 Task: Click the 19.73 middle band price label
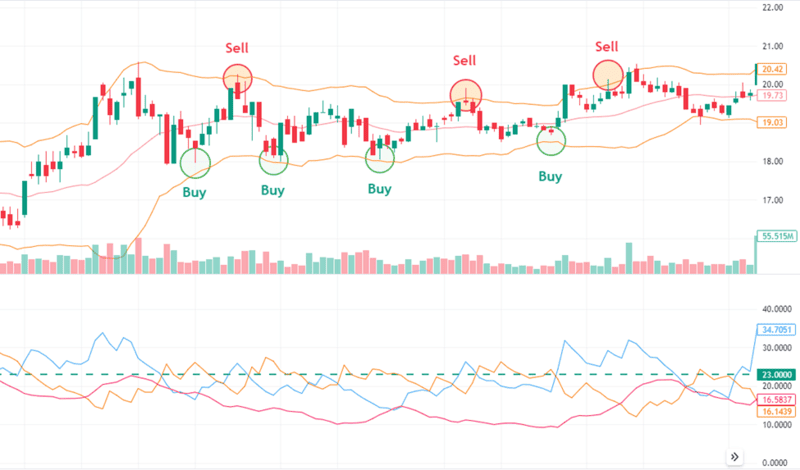click(x=772, y=95)
